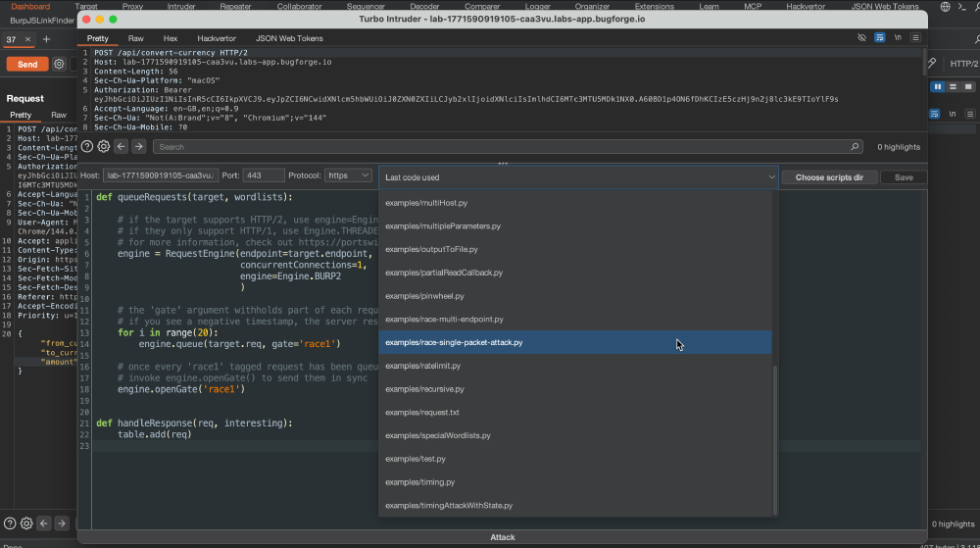Open the send settings gear next to Send

59,64
